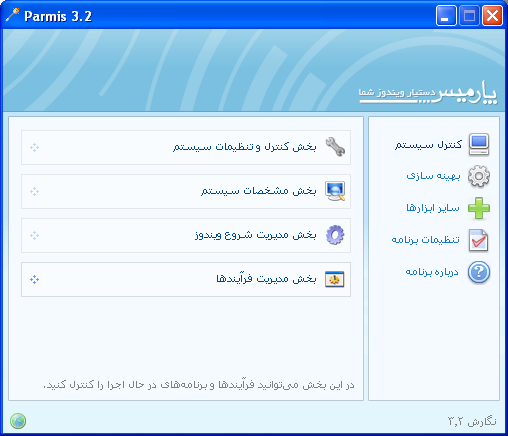This screenshot has width=508, height=436.
Task: Close the Parmis 3.2 window
Action: pos(492,16)
